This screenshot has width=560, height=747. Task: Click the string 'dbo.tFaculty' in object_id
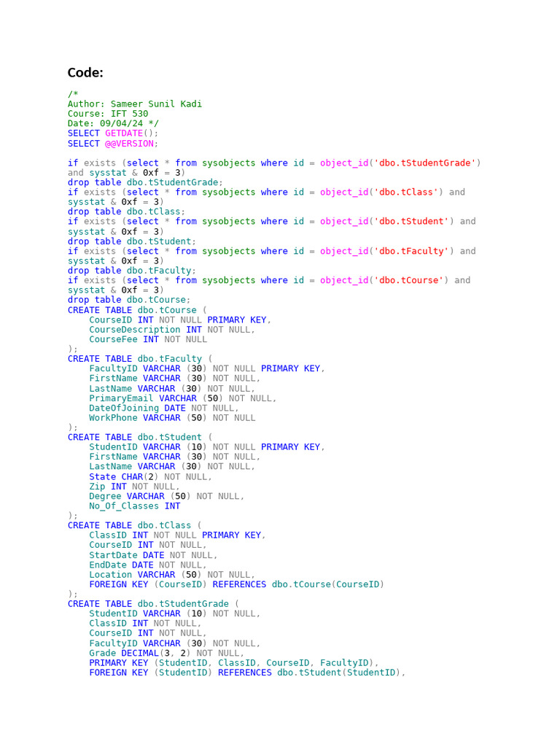pos(411,251)
